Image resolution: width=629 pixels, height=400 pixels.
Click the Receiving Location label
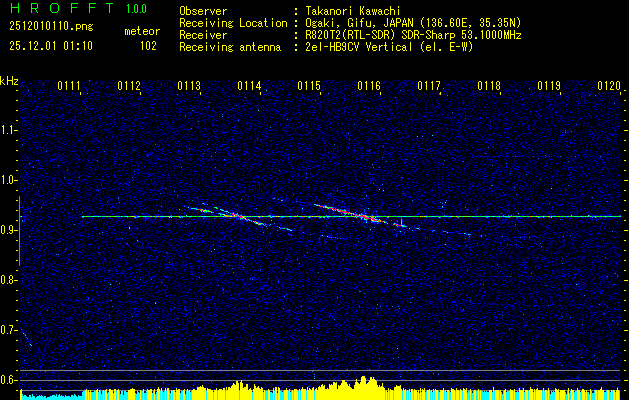(x=233, y=23)
